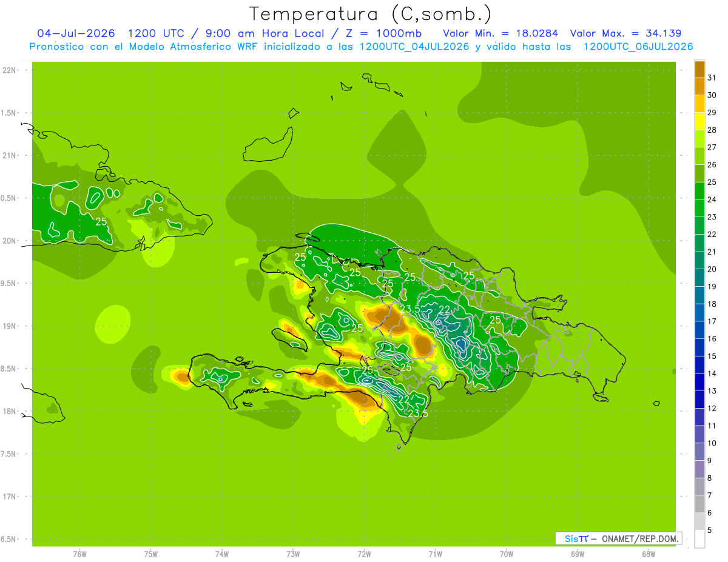728x562 pixels.
Task: Click the '75W' longitude axis label
Action: [151, 554]
